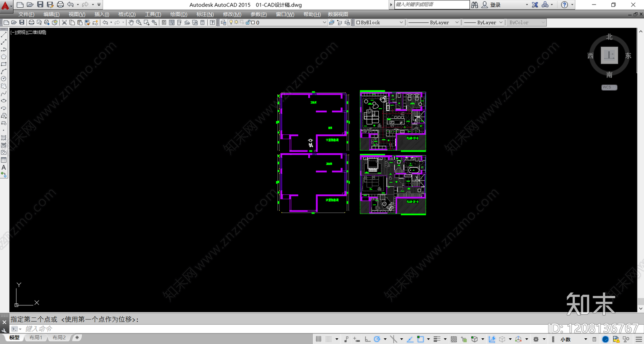Open the 文件(F) menu
Image resolution: width=644 pixels, height=344 pixels.
[x=26, y=14]
